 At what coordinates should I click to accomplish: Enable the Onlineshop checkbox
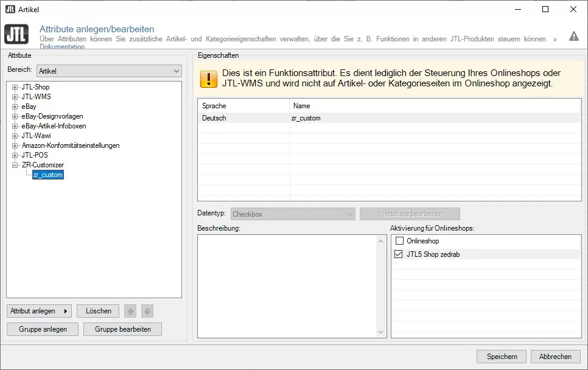coord(399,240)
